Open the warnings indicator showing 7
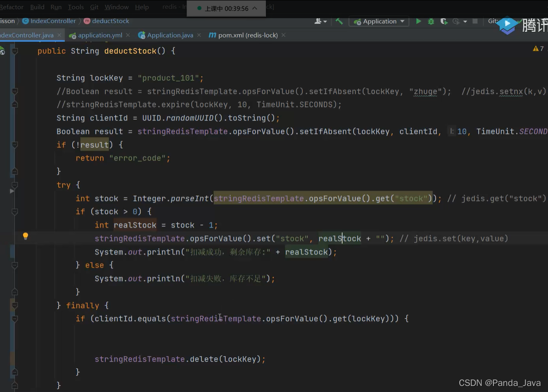The image size is (548, 392). [x=538, y=48]
